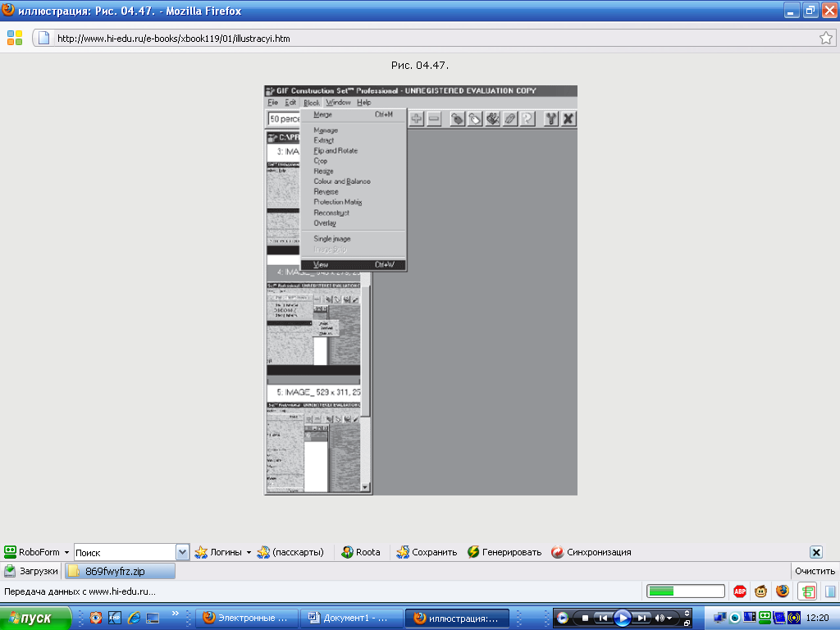Click the page loading progress bar
This screenshot has width=840, height=630.
tap(686, 591)
